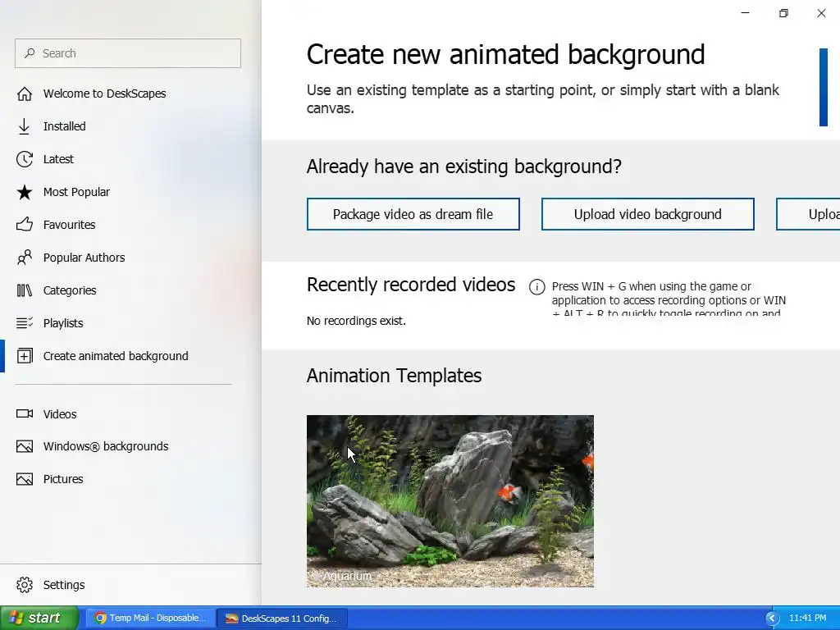
Task: Click the partially visible Upload button at right
Action: (x=808, y=214)
